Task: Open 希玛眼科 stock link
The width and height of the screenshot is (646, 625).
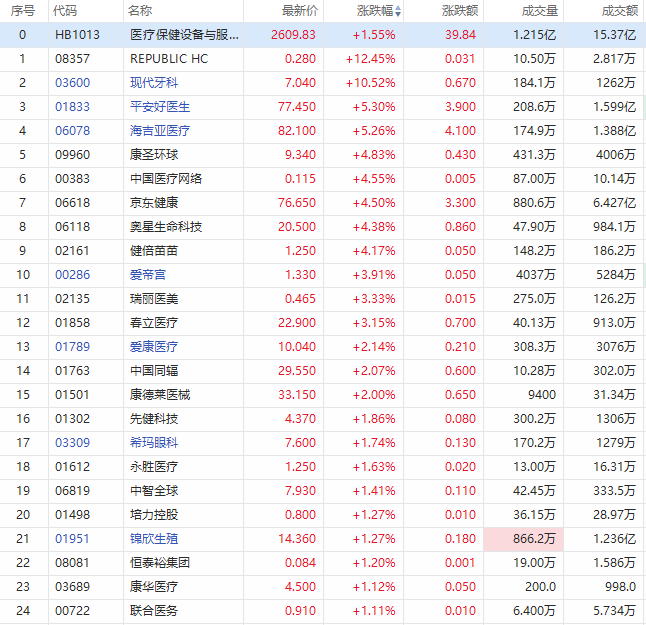Action: coord(154,442)
